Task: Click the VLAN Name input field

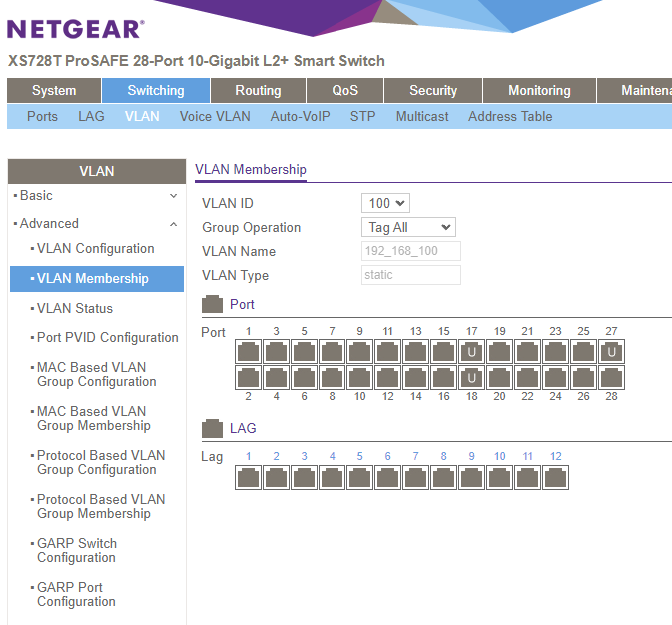Action: [x=411, y=252]
